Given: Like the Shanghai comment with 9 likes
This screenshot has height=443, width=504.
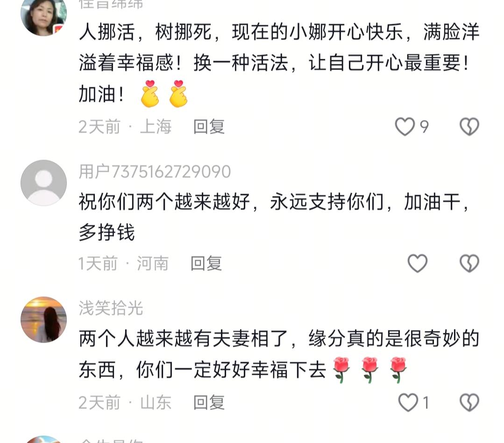Looking at the screenshot, I should coord(405,126).
